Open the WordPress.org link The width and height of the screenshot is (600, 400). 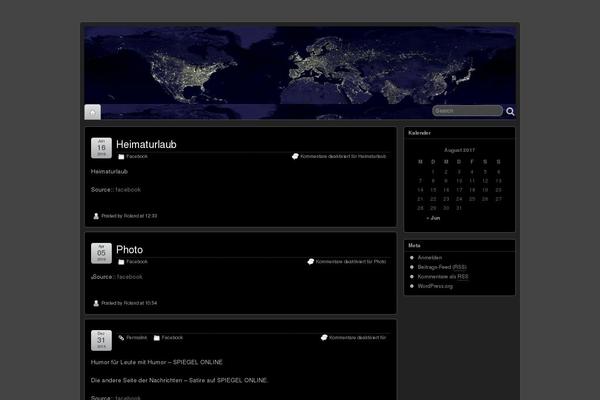pos(435,286)
